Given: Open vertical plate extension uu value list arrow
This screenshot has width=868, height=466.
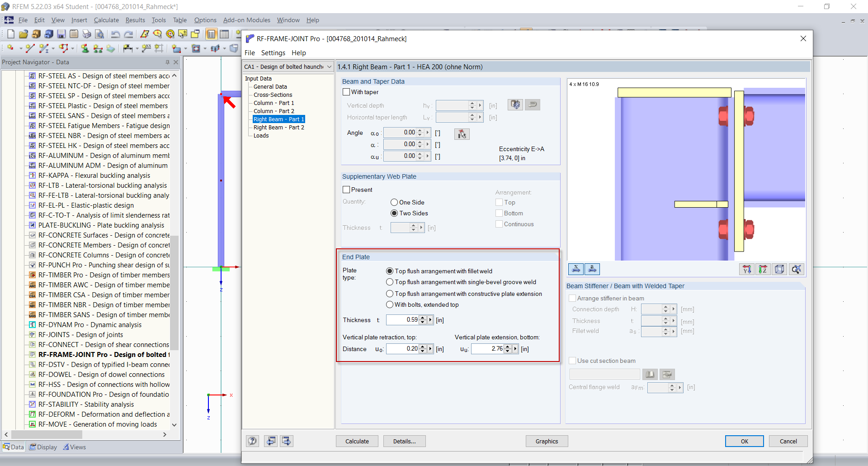Looking at the screenshot, I should pos(515,349).
